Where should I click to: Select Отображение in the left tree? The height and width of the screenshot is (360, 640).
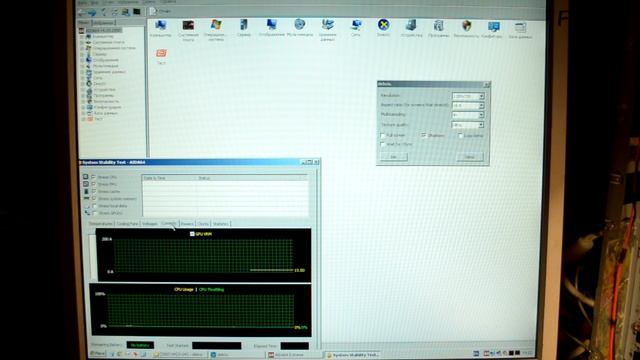click(x=106, y=60)
